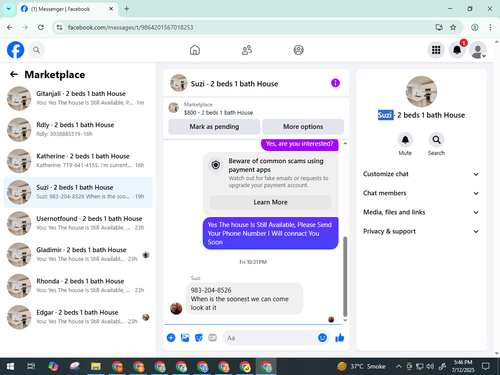The height and width of the screenshot is (375, 500).
Task: Expand the Customize chat section
Action: pos(421,174)
